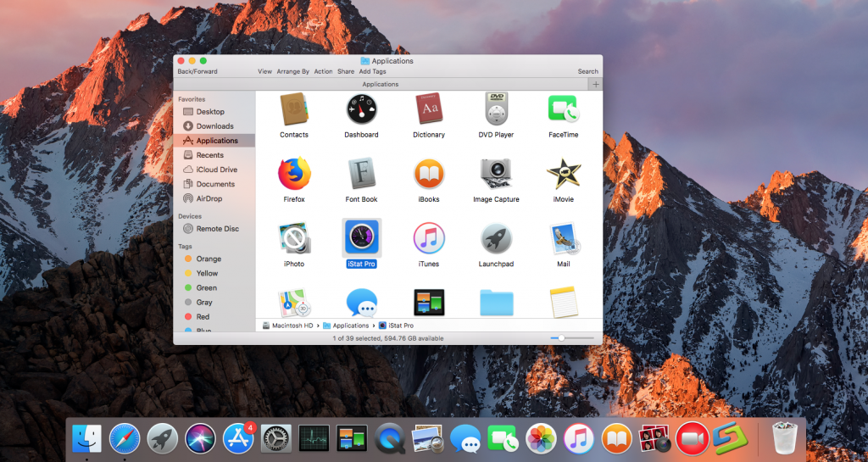868x462 pixels.
Task: Click iStat Pro in the path bar
Action: 396,326
